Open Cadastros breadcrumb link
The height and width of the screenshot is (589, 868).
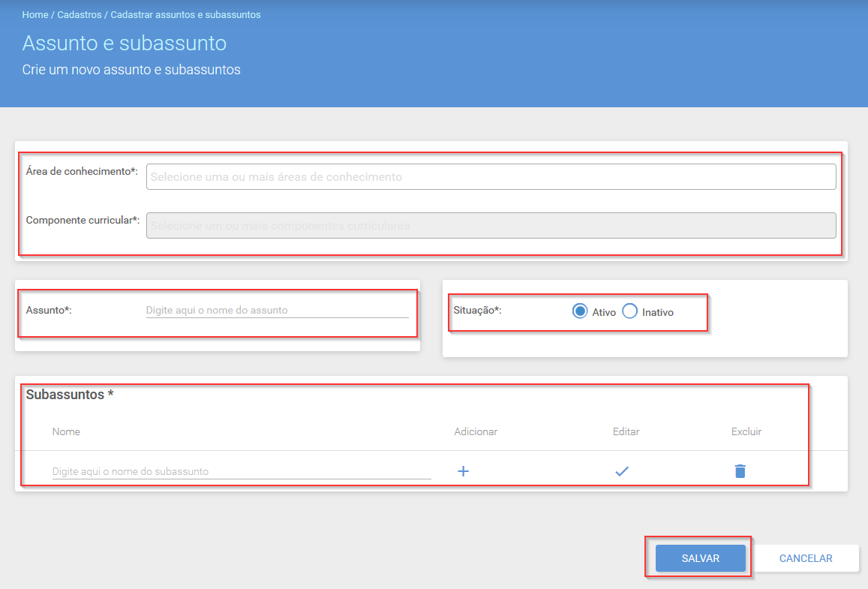(80, 14)
